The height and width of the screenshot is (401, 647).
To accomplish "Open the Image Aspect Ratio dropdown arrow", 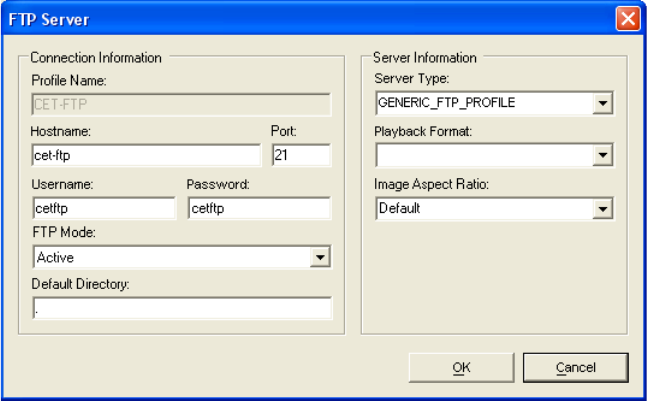I will pos(602,209).
